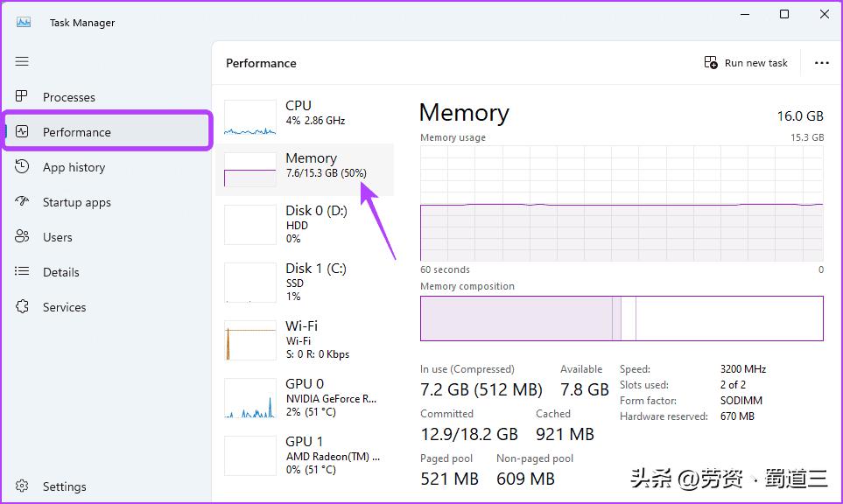Screen dimensions: 843x504
Task: Switch to the Memory performance panel
Action: pyautogui.click(x=306, y=166)
